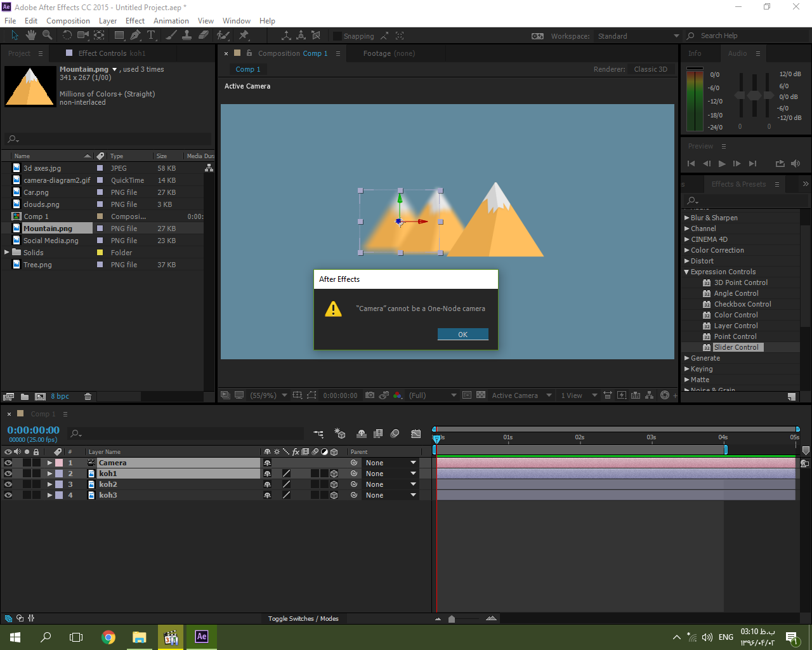812x650 pixels.
Task: Click Composition Mini-Flowchart icon in timeline
Action: pyautogui.click(x=318, y=434)
